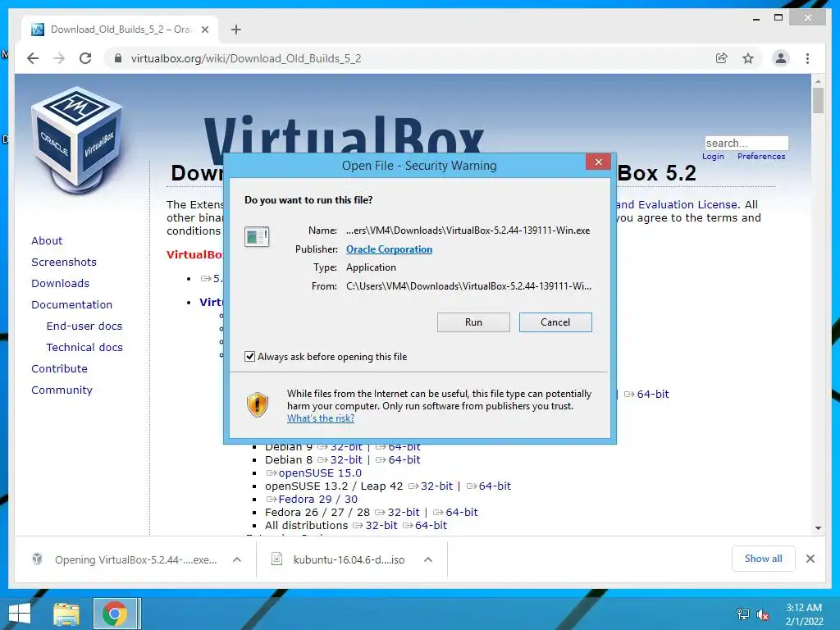840x630 pixels.
Task: Click Run in the security dialog
Action: tap(473, 322)
